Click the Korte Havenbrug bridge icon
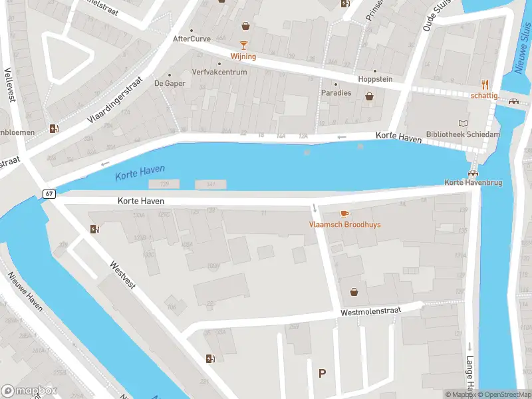Viewport: 532px width, 399px height. click(x=473, y=174)
